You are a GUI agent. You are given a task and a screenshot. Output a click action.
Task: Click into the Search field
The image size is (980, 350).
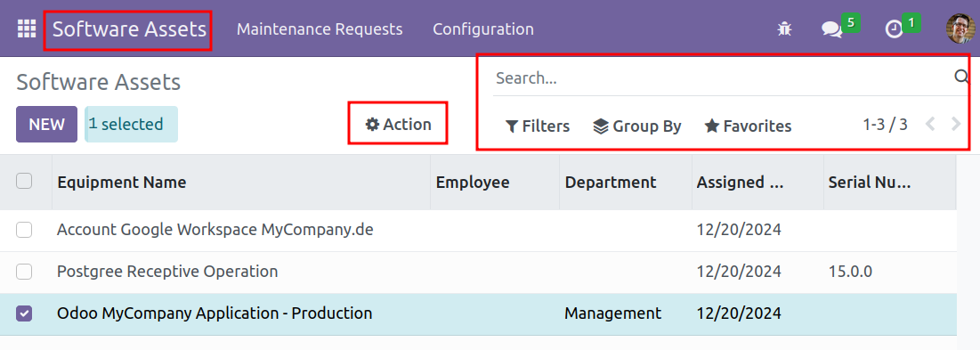(x=722, y=78)
